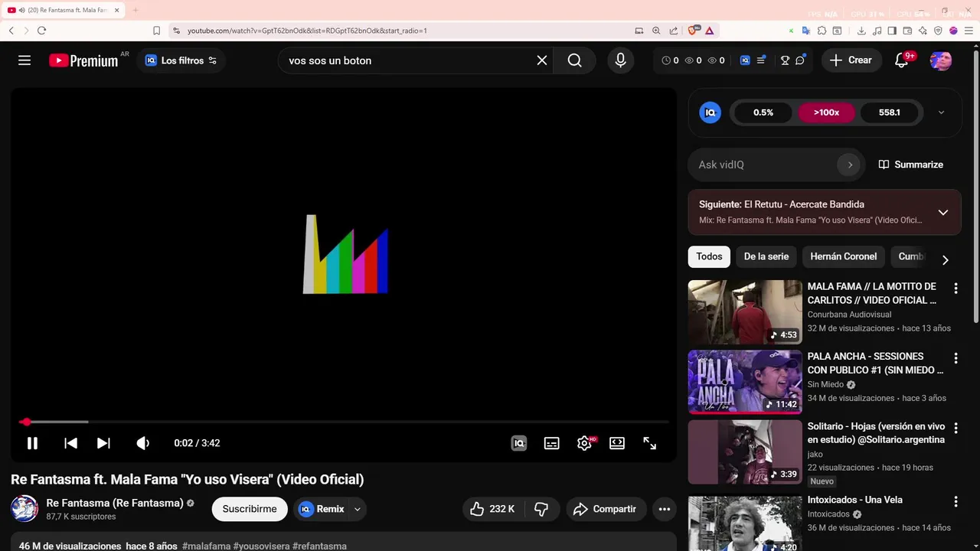Open Los filtros vidIQ filter button
The image size is (980, 551).
[x=181, y=60]
